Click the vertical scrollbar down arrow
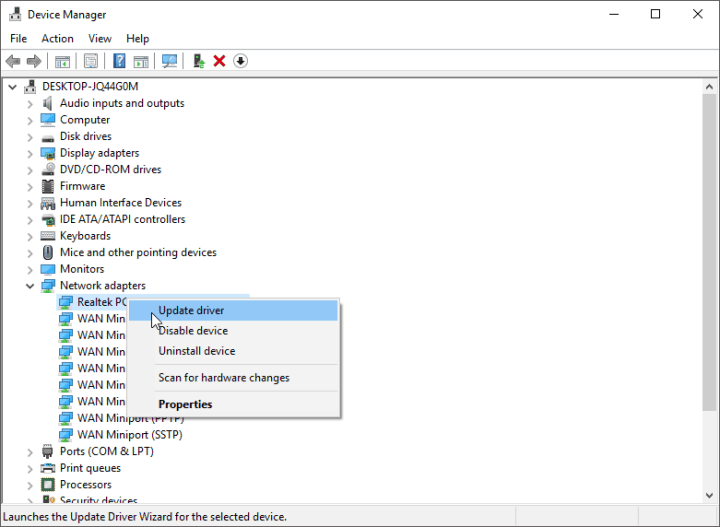Image resolution: width=720 pixels, height=527 pixels. point(711,499)
